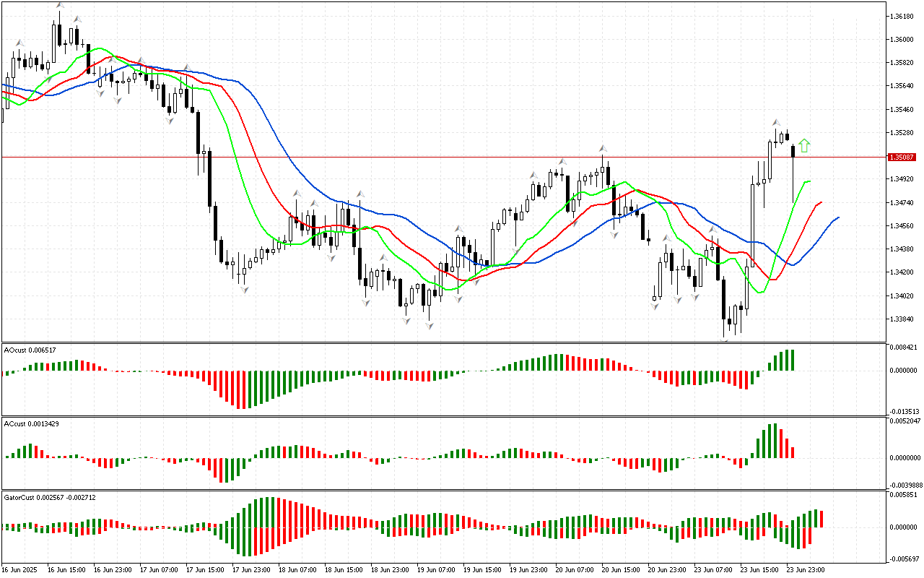Click the 18 Jun 07:00 time axis label
The image size is (924, 578).
click(x=297, y=569)
